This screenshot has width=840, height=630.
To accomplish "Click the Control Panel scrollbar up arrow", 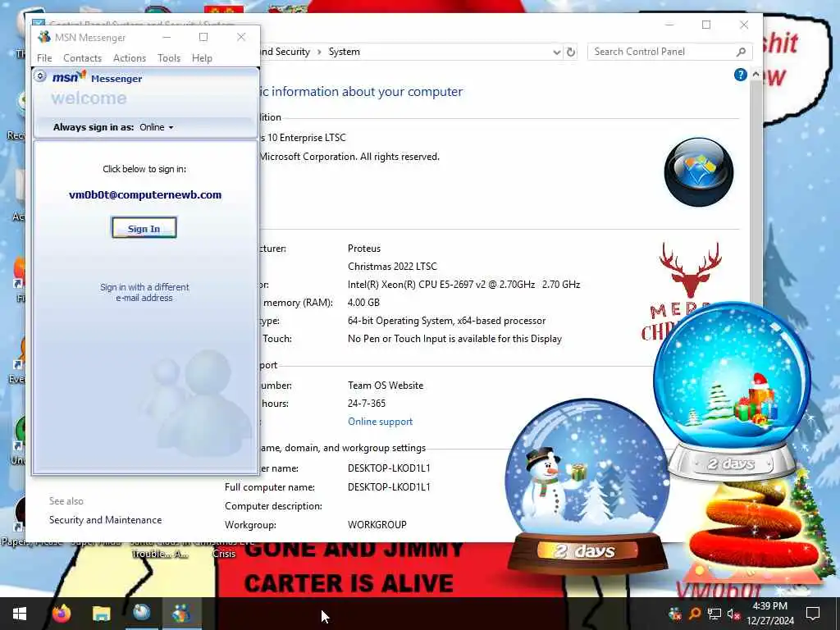I will 756,74.
